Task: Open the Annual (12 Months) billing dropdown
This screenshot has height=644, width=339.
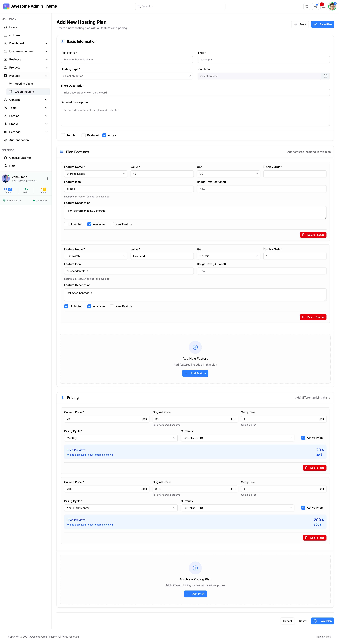Action: point(121,508)
